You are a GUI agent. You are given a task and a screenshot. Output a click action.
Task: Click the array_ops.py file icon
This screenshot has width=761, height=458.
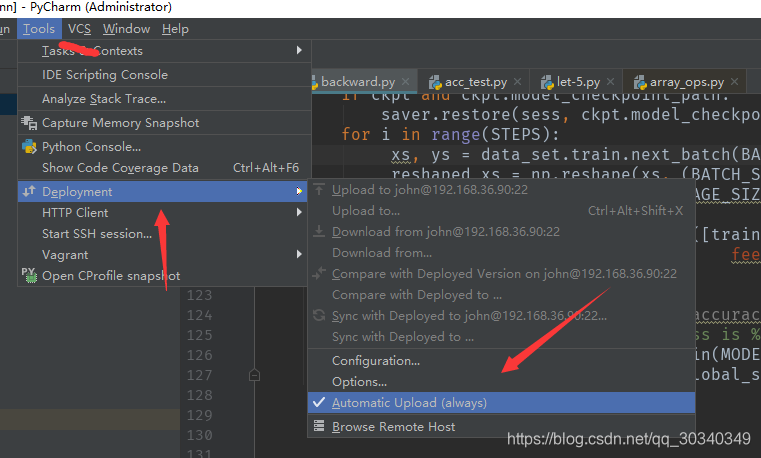[x=640, y=82]
